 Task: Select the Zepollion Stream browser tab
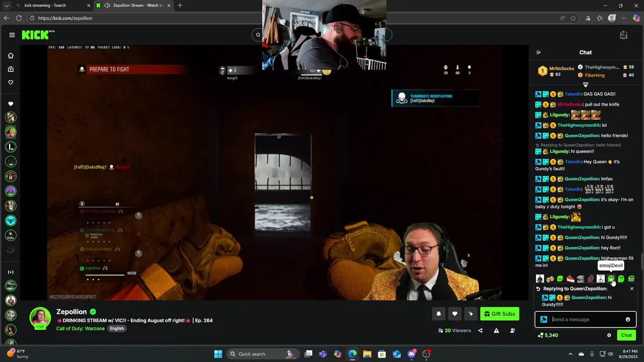(x=133, y=6)
